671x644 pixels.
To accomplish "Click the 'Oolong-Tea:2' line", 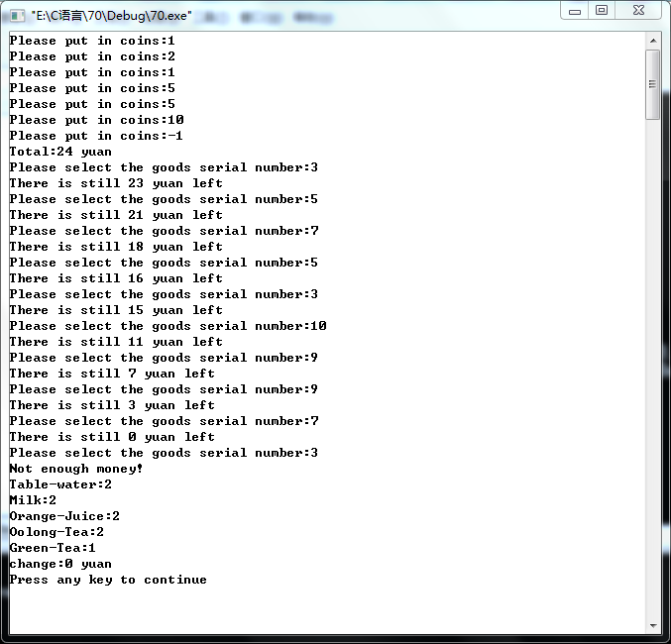I will 56,532.
